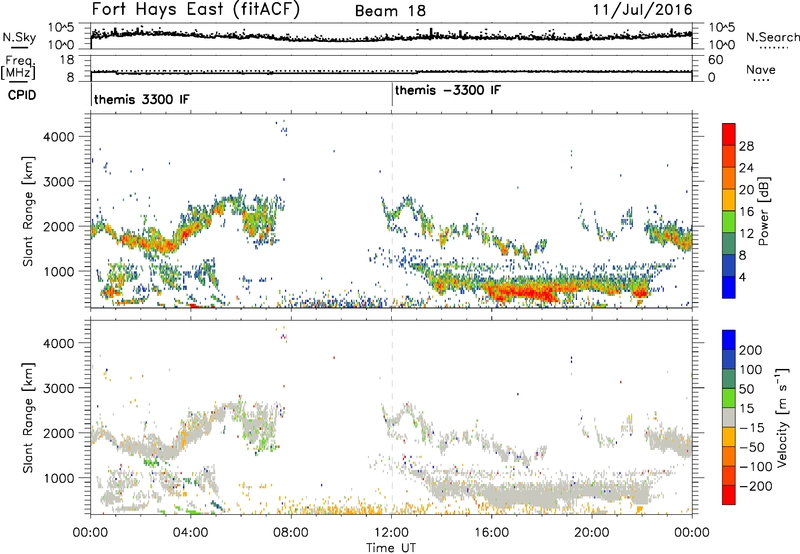Click the "-100" tick on Velocity color bar
800x554 pixels.
pyautogui.click(x=756, y=467)
